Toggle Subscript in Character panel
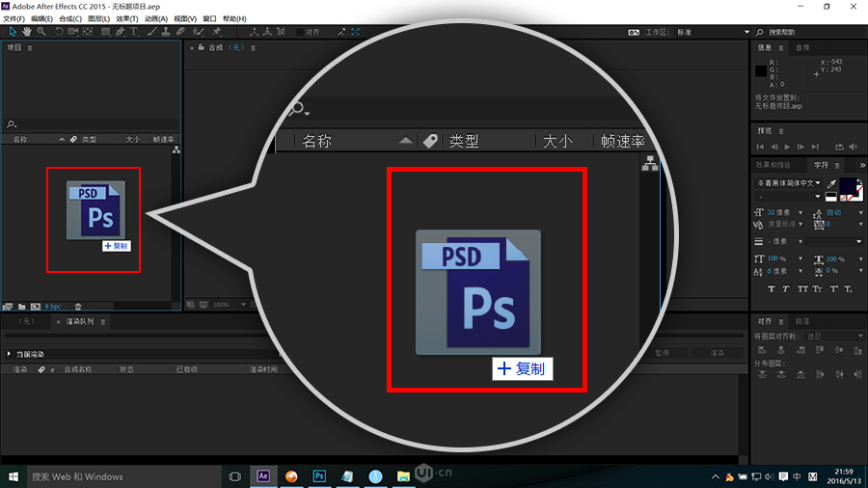The height and width of the screenshot is (488, 868). [848, 288]
